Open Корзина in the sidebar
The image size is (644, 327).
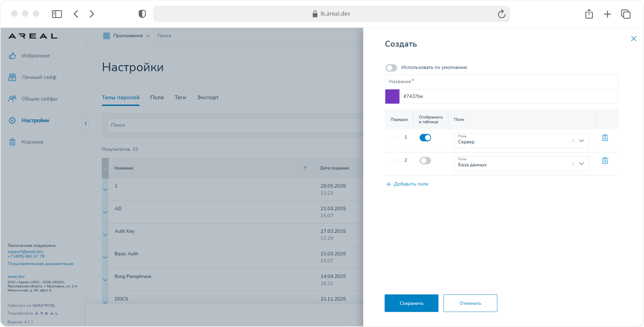(x=33, y=142)
